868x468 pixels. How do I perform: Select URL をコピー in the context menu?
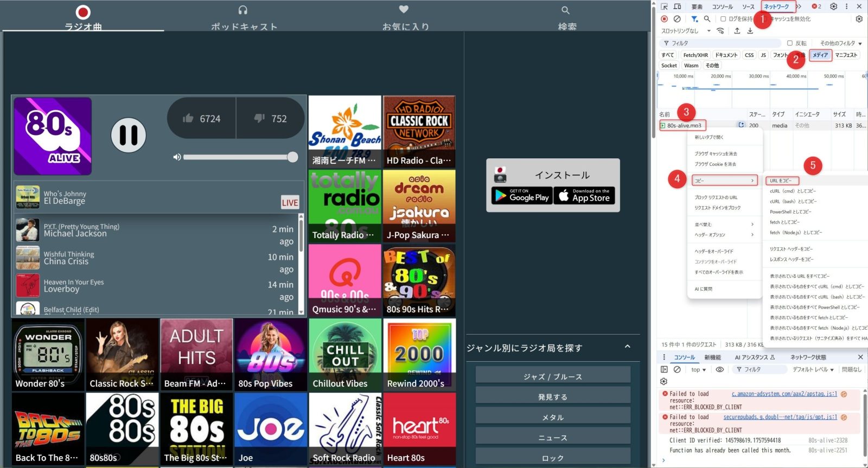coord(781,181)
